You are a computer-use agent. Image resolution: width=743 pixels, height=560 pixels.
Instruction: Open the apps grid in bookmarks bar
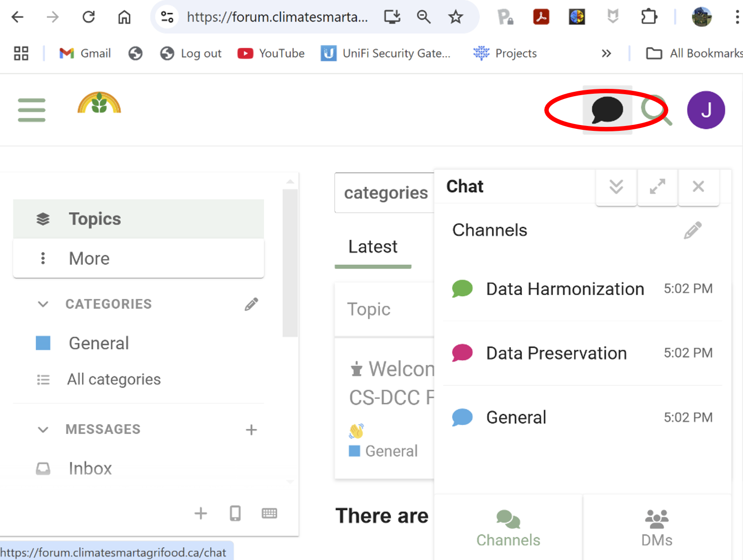21,53
